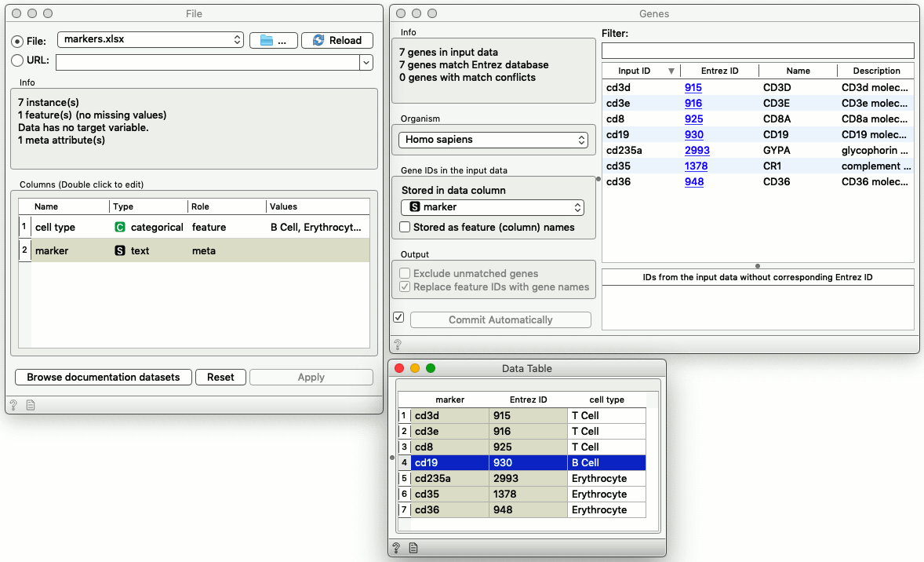Open Entrez ID link 916
The width and height of the screenshot is (924, 562).
pos(693,103)
